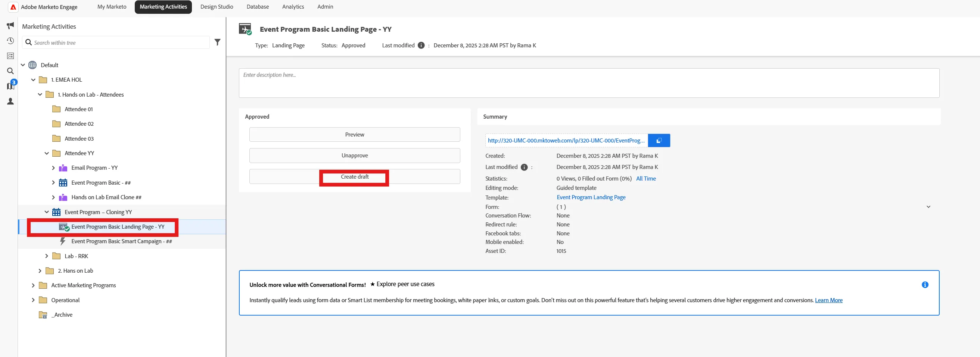Open the megaphone Marketing Activities sidebar icon
The height and width of the screenshot is (357, 980).
pyautogui.click(x=10, y=25)
